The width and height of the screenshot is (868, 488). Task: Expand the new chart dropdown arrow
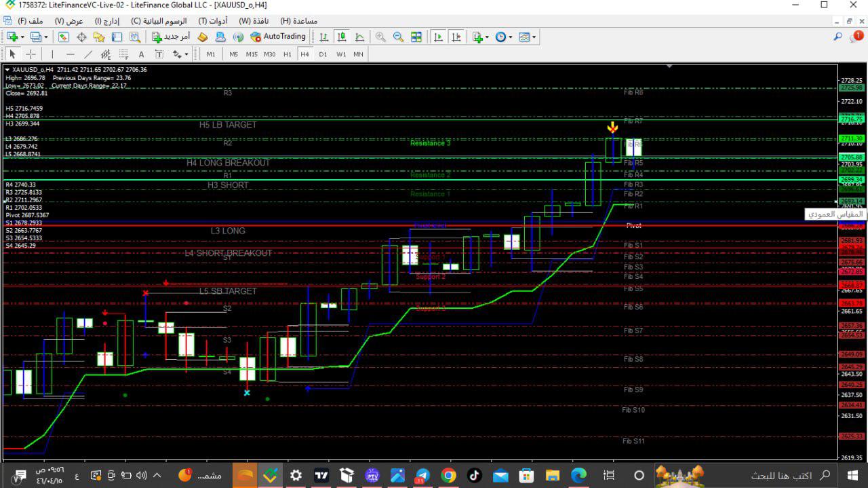22,37
